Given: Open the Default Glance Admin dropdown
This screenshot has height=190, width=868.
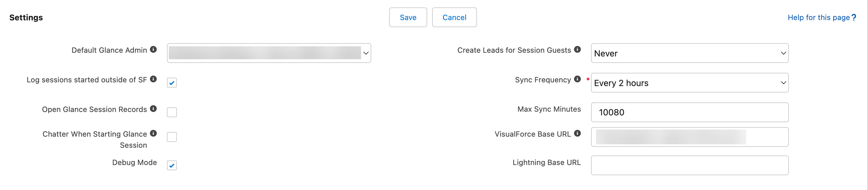Looking at the screenshot, I should (x=269, y=53).
